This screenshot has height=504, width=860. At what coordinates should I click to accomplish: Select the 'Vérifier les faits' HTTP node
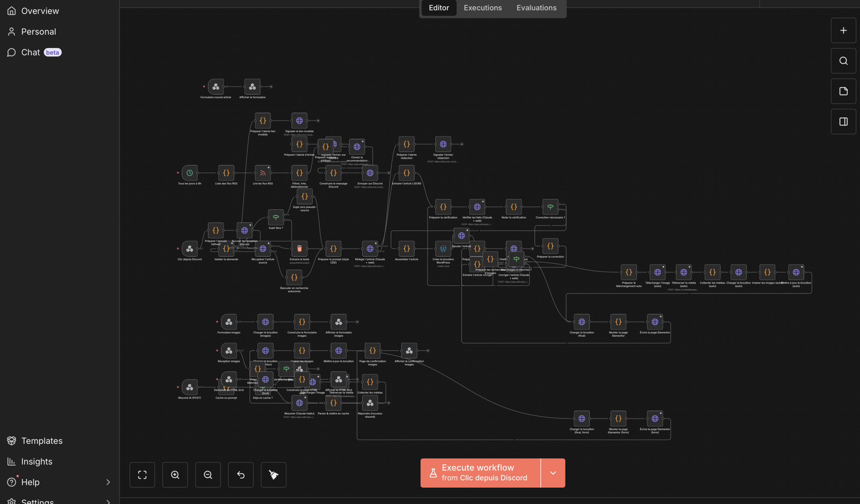[477, 207]
